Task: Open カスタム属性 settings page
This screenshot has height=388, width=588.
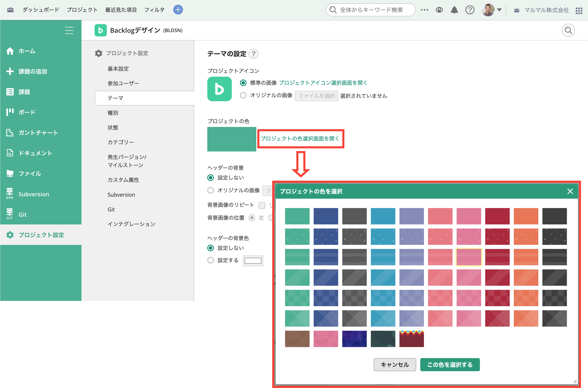Action: 123,180
